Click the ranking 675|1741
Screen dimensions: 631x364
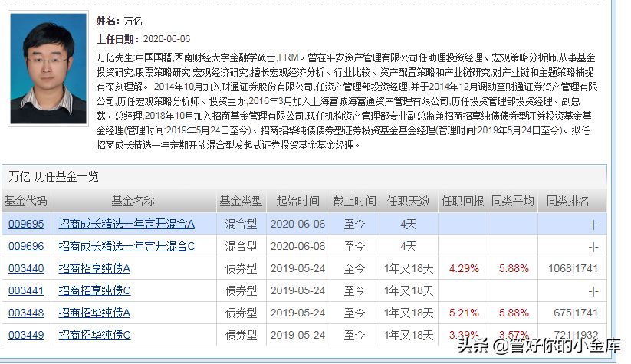pos(576,313)
